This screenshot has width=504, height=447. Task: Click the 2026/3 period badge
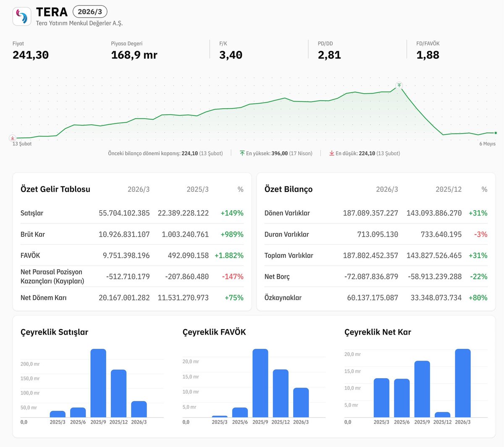[90, 12]
